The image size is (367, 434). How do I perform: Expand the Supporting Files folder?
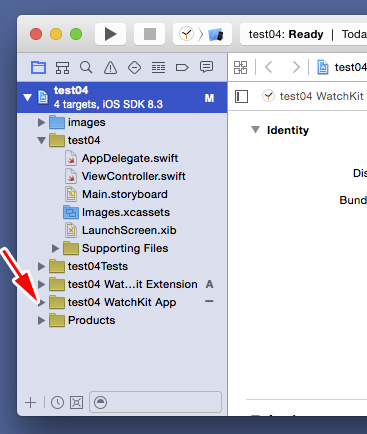(x=55, y=248)
